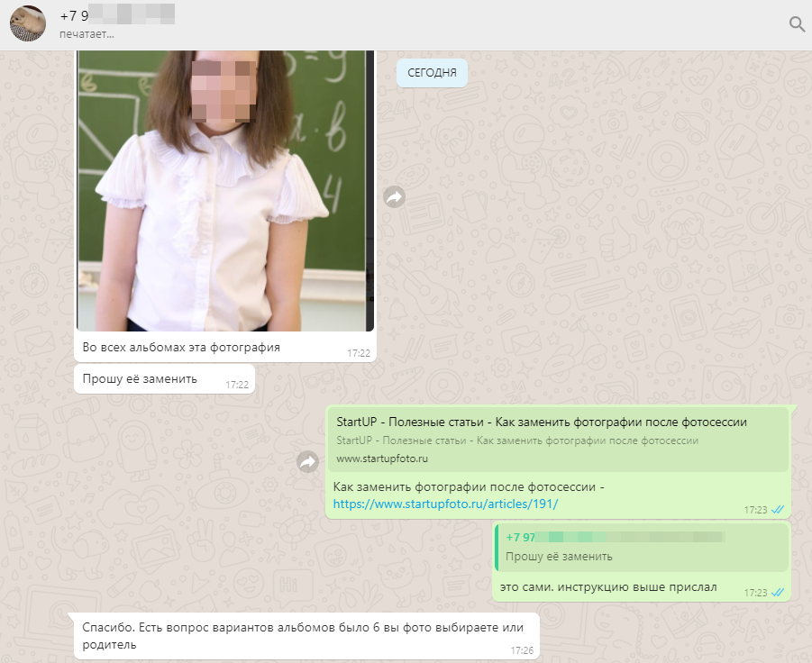Screen dimensions: 812x663
Task: Click text "Как заменить фотографии после фотосессии -"
Action: tap(469, 487)
